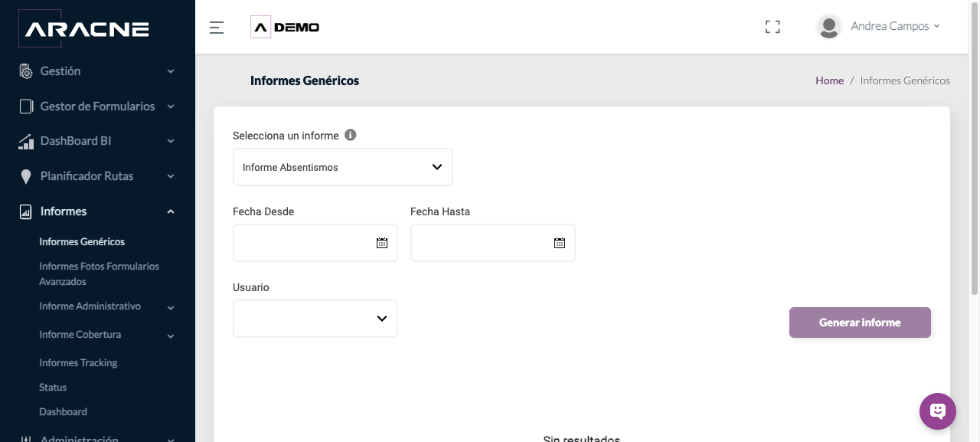Image resolution: width=980 pixels, height=442 pixels.
Task: Open Status menu item
Action: pyautogui.click(x=53, y=387)
